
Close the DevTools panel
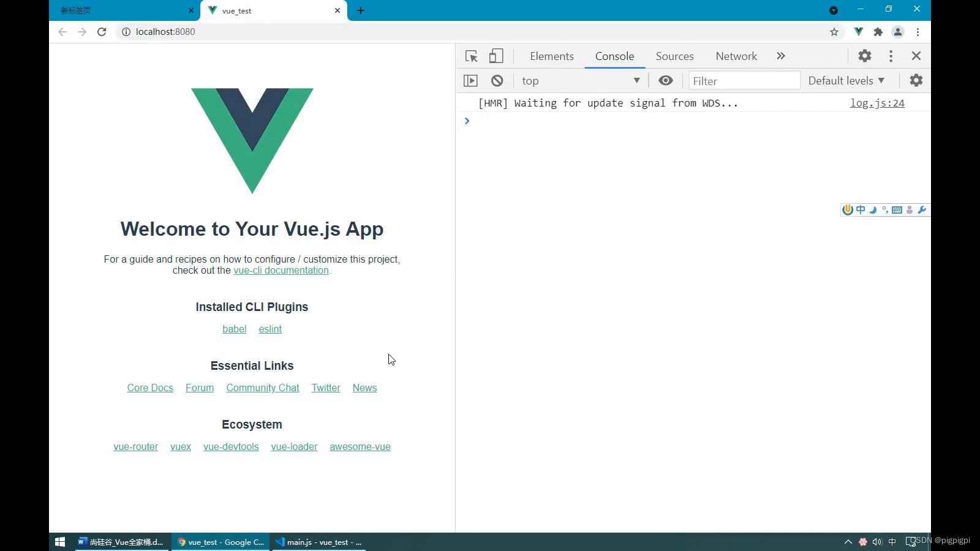pyautogui.click(x=916, y=56)
